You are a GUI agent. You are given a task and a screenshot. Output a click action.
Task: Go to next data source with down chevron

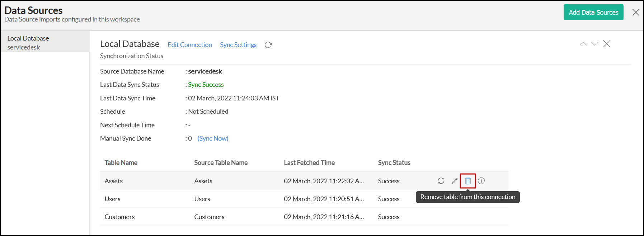click(x=595, y=44)
